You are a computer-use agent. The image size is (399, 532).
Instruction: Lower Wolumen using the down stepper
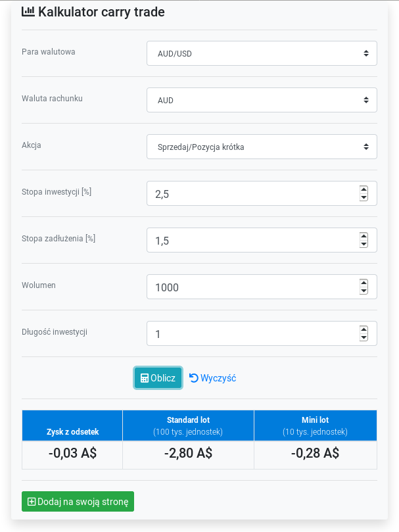coord(364,291)
